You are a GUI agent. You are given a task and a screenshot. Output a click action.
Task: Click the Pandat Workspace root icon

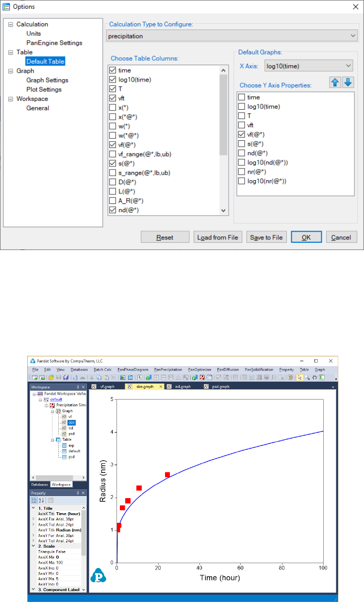40,394
